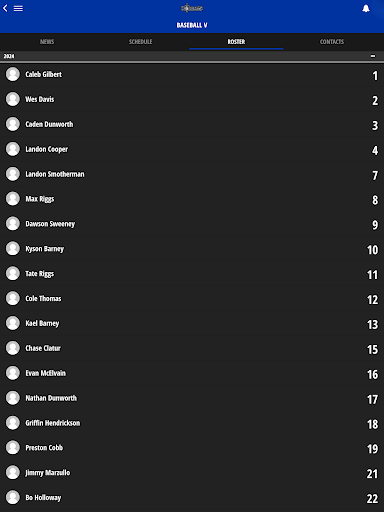This screenshot has height=512, width=384.
Task: Open the hamburger menu
Action: click(18, 8)
